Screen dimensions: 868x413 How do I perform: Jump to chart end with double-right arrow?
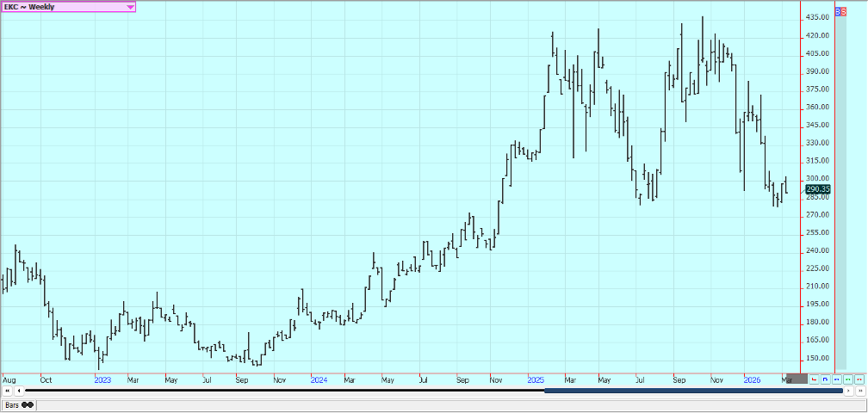click(859, 391)
